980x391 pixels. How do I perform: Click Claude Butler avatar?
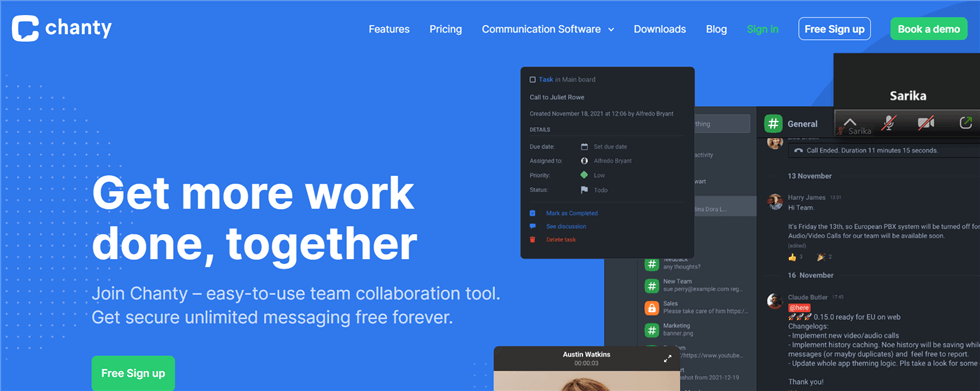[x=775, y=301]
